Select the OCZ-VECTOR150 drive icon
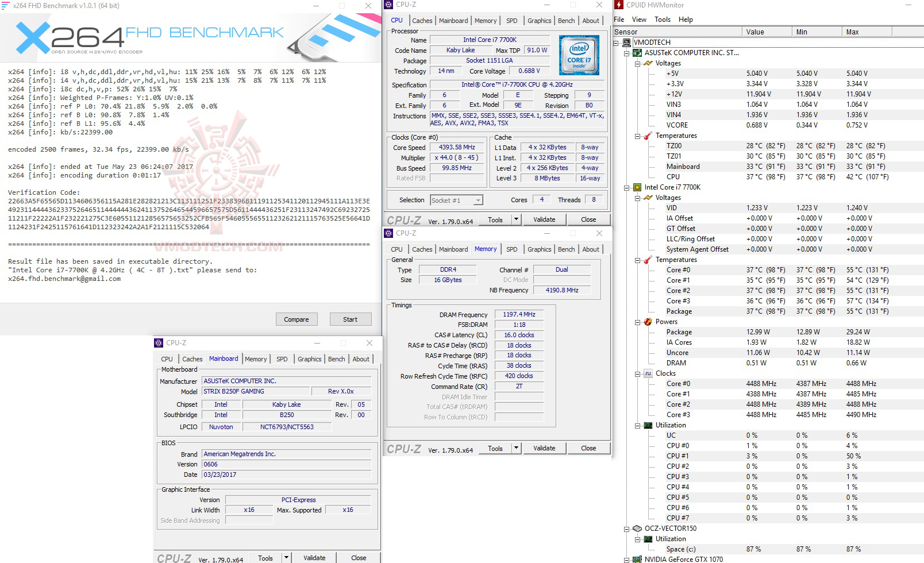Screen dimensions: 924x563 [x=637, y=529]
